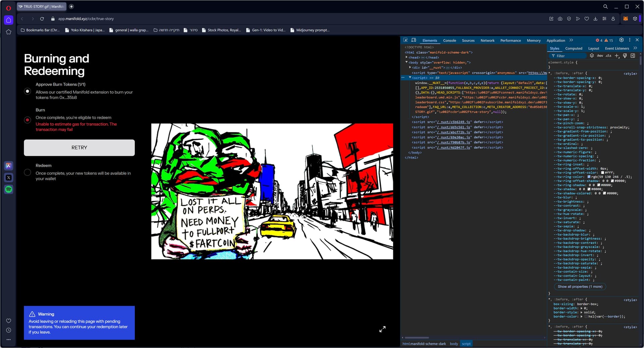Open the profile account icon
644x348 pixels.
click(613, 19)
